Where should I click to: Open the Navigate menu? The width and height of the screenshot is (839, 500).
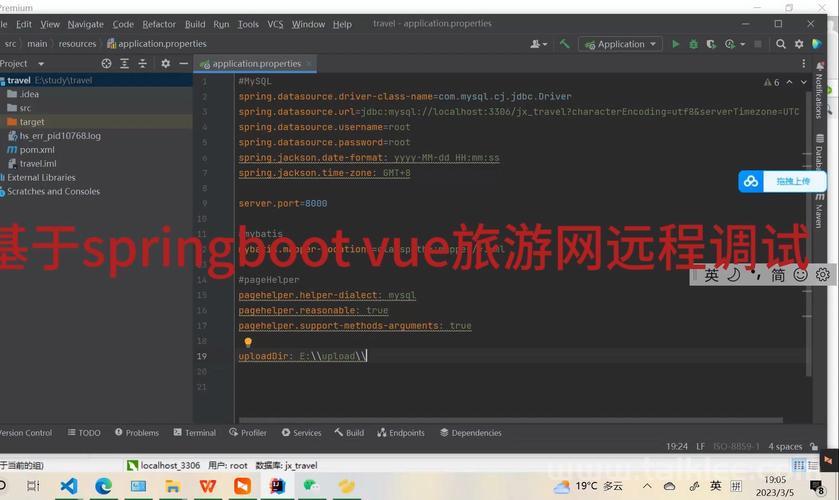click(86, 24)
